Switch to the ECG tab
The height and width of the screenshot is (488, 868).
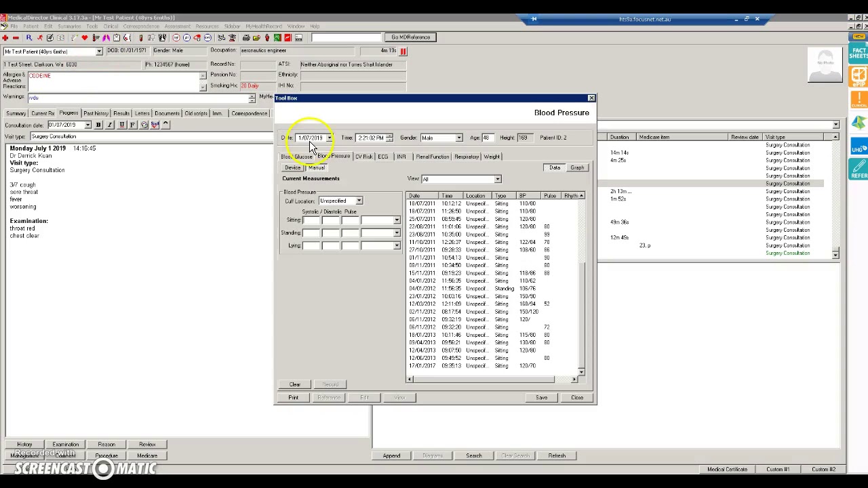pos(383,157)
